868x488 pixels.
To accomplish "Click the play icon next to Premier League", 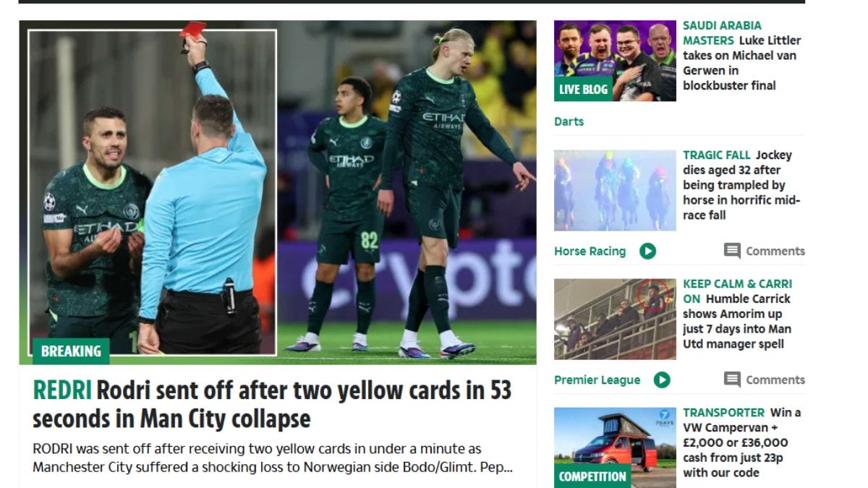I will click(x=662, y=380).
